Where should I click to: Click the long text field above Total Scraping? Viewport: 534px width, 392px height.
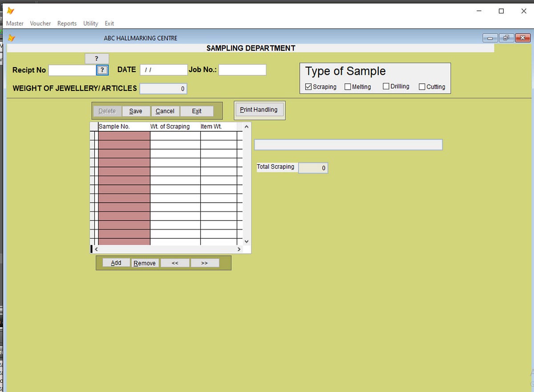coord(348,145)
